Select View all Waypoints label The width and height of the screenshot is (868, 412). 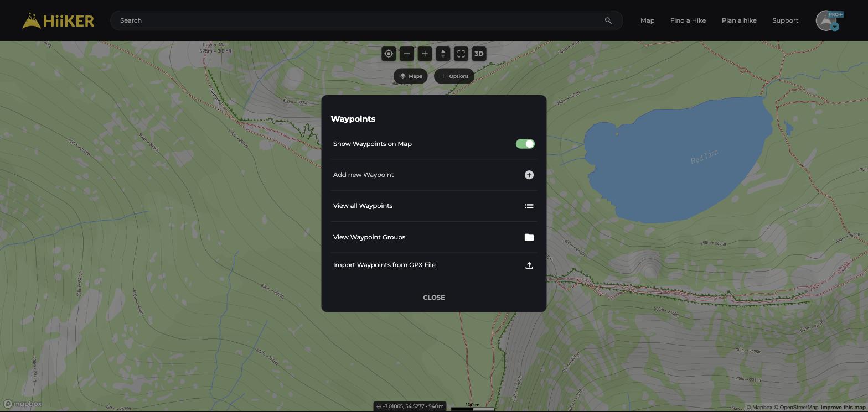[363, 206]
